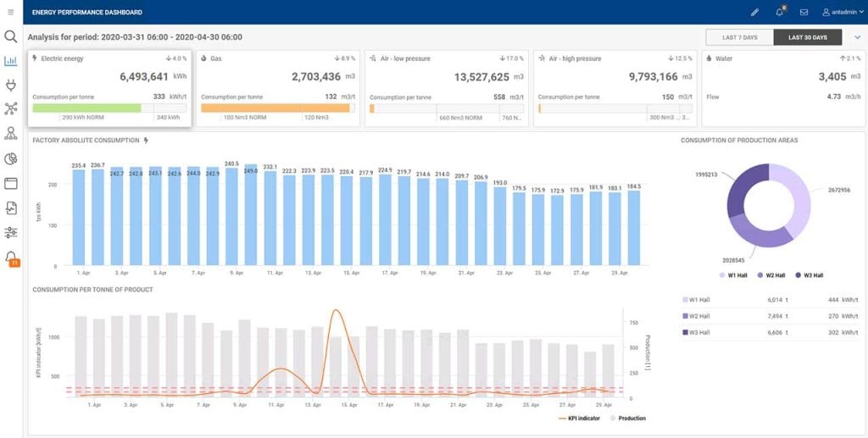Open the hamburger menu icon
The height and width of the screenshot is (438, 868).
point(10,12)
